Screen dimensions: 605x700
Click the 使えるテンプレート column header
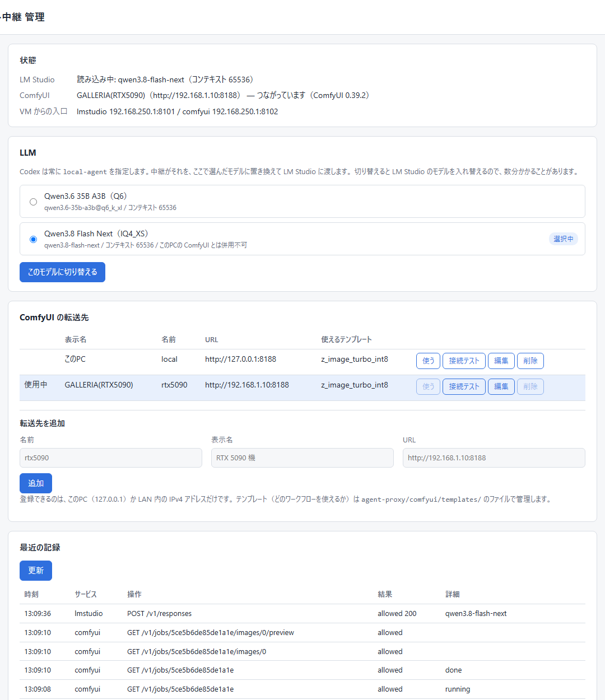[346, 339]
